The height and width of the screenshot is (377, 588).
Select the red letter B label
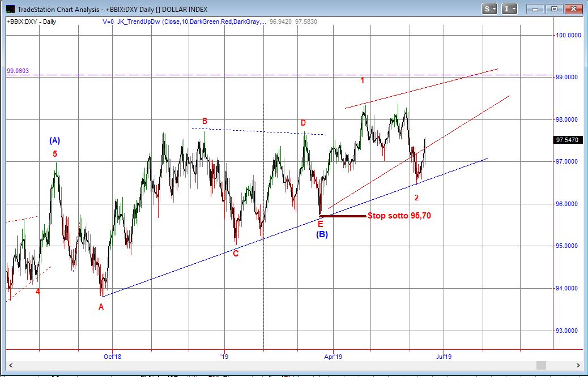click(204, 121)
